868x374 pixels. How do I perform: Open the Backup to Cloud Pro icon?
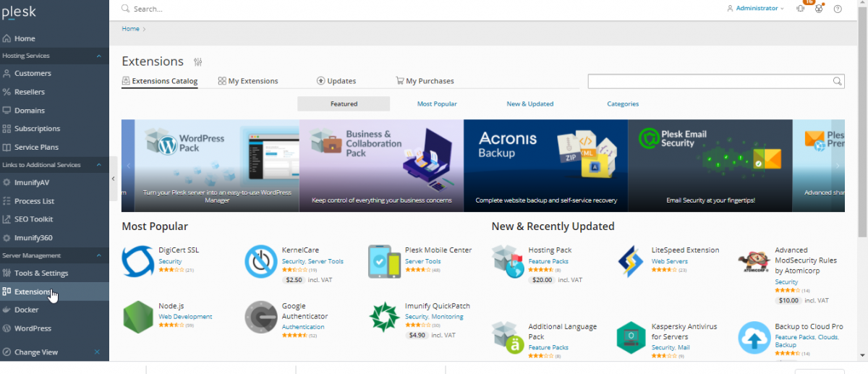pyautogui.click(x=754, y=338)
